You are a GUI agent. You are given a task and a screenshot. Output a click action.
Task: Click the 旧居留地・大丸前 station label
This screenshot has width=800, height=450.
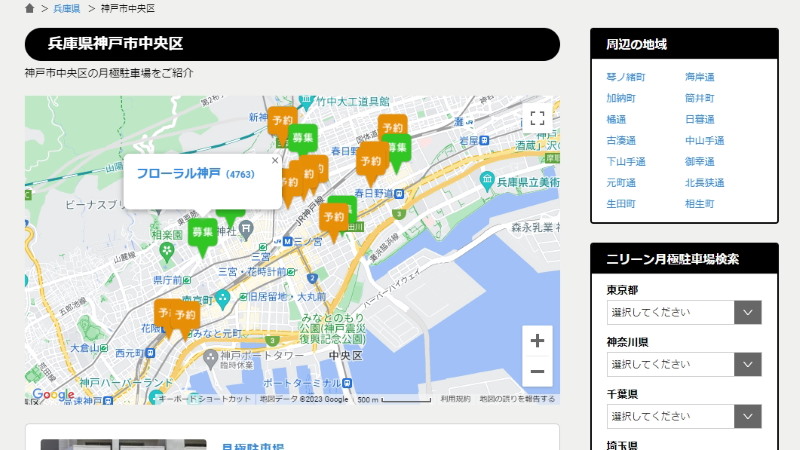coord(287,296)
